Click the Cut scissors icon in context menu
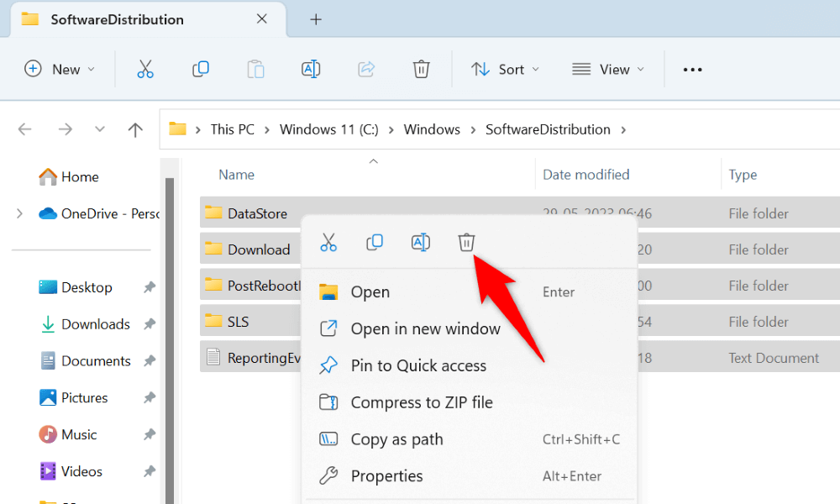Image resolution: width=840 pixels, height=504 pixels. pos(328,243)
